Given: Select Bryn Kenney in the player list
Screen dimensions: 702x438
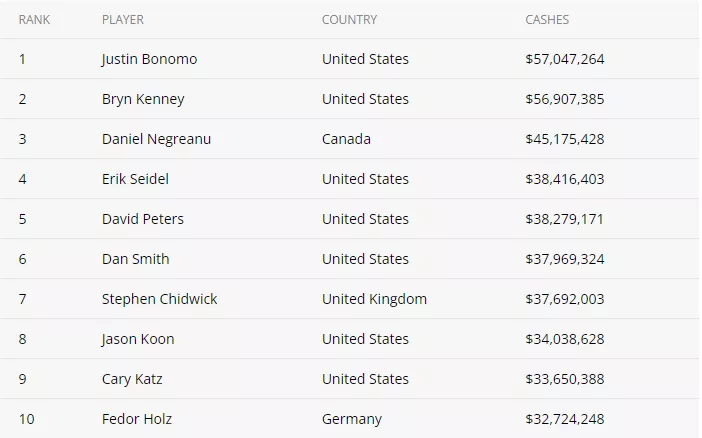Looking at the screenshot, I should click(x=143, y=99).
